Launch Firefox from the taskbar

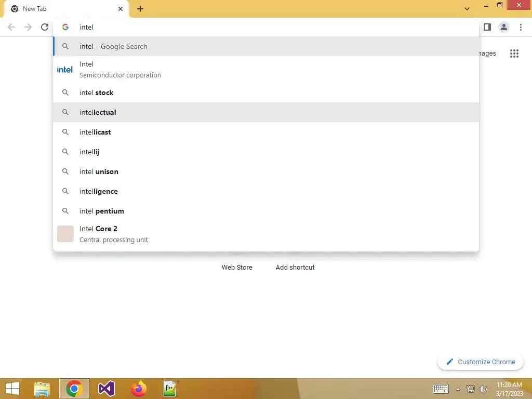point(138,389)
